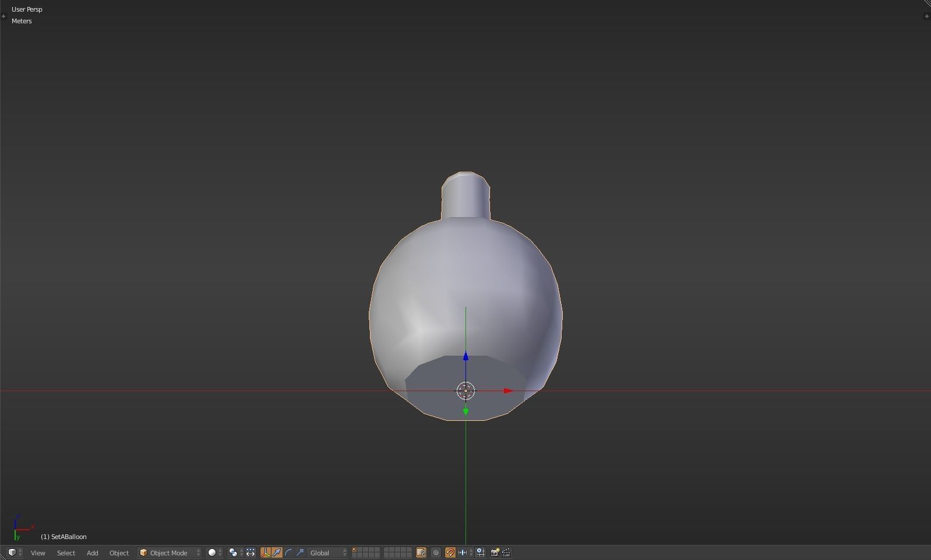Click the 'Meters' unit label
This screenshot has width=931, height=560.
click(22, 21)
